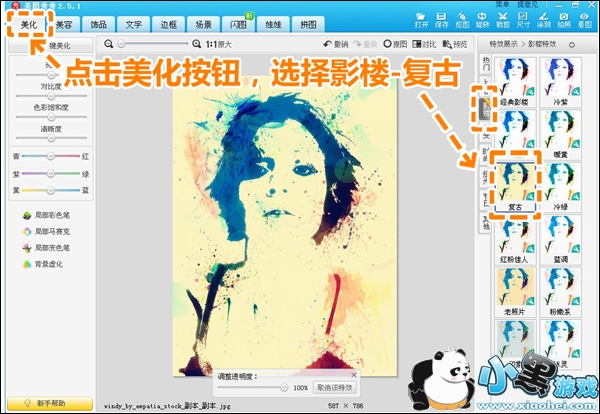Image resolution: width=600 pixels, height=414 pixels.
Task: Open the 场景 scenes tab
Action: click(x=204, y=25)
